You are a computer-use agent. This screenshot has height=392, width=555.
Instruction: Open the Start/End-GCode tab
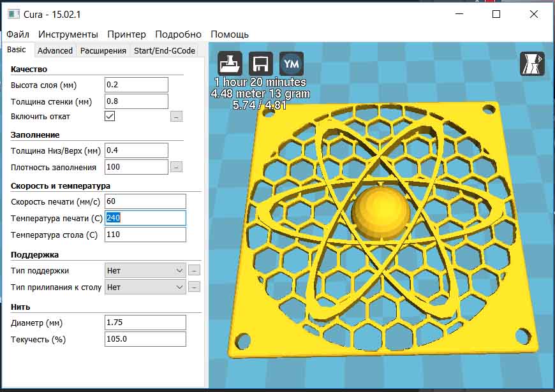click(x=164, y=50)
